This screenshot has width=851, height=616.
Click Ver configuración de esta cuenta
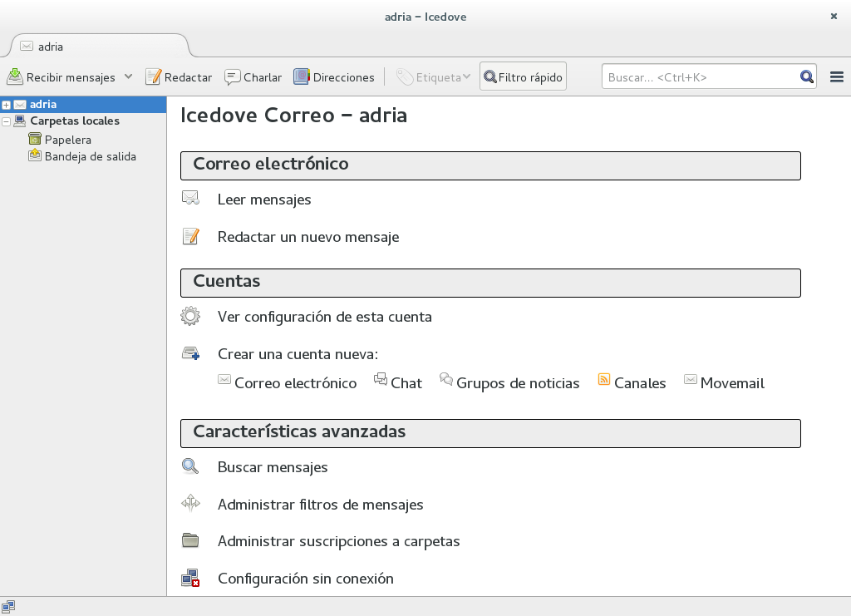point(325,317)
